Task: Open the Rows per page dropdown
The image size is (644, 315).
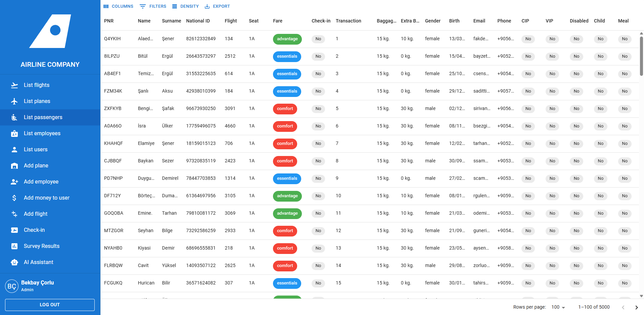Action: (557, 307)
